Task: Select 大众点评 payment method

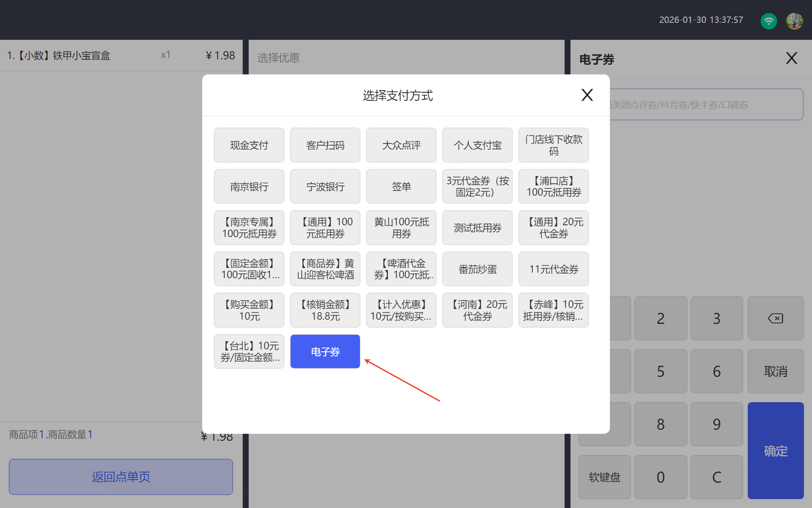Action: click(x=401, y=145)
